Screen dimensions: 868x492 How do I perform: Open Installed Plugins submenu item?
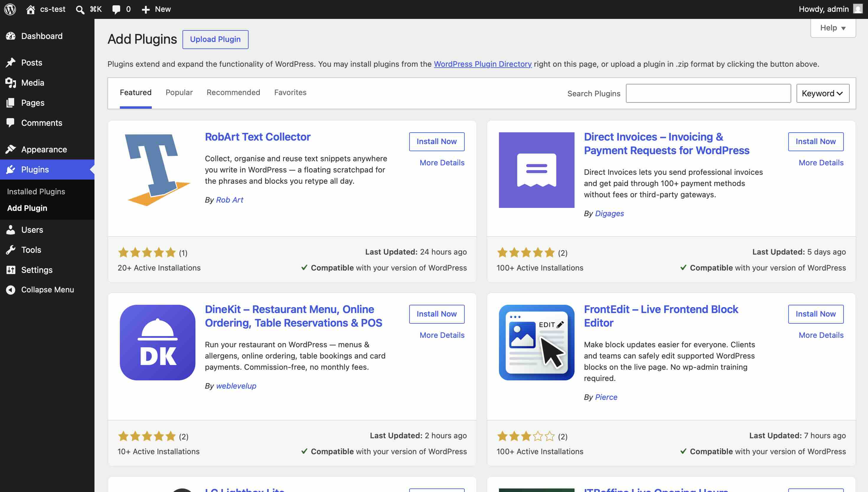click(36, 192)
